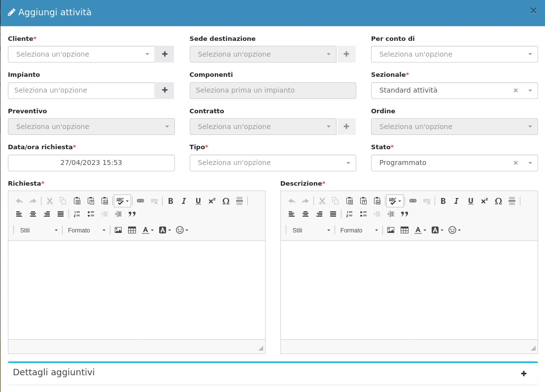Insert block quote in Richiesta editor
This screenshot has width=545, height=392.
pos(132,214)
